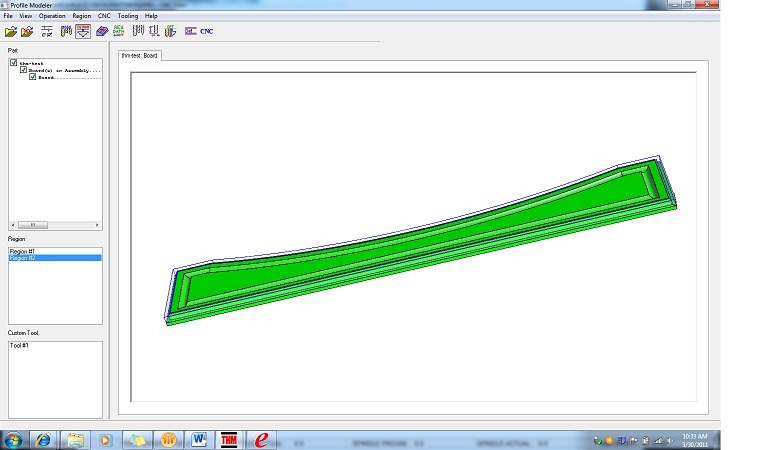Click the Part tree horizontal scrollbar thumb
The width and height of the screenshot is (766, 450).
coord(50,225)
